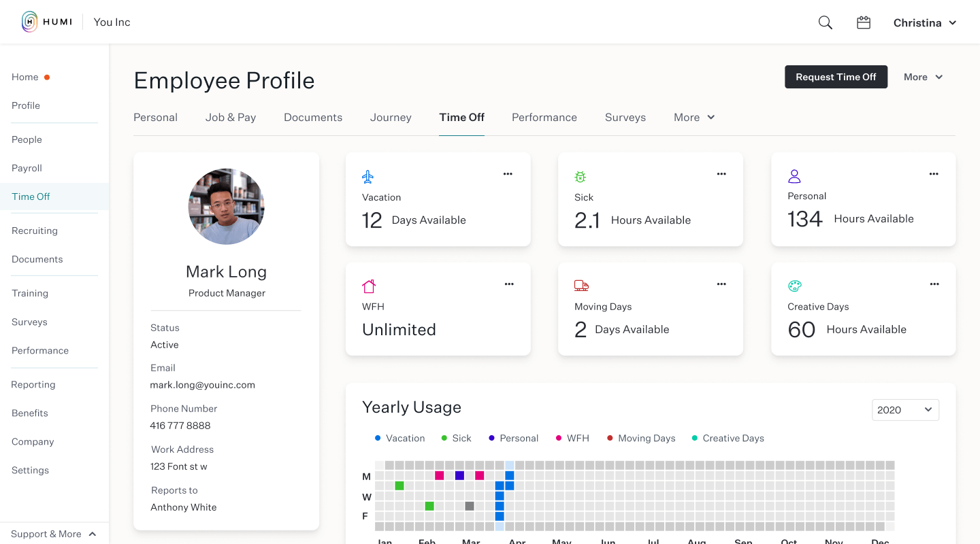Open the 2020 year dropdown
Screen dimensions: 980x544
click(905, 409)
